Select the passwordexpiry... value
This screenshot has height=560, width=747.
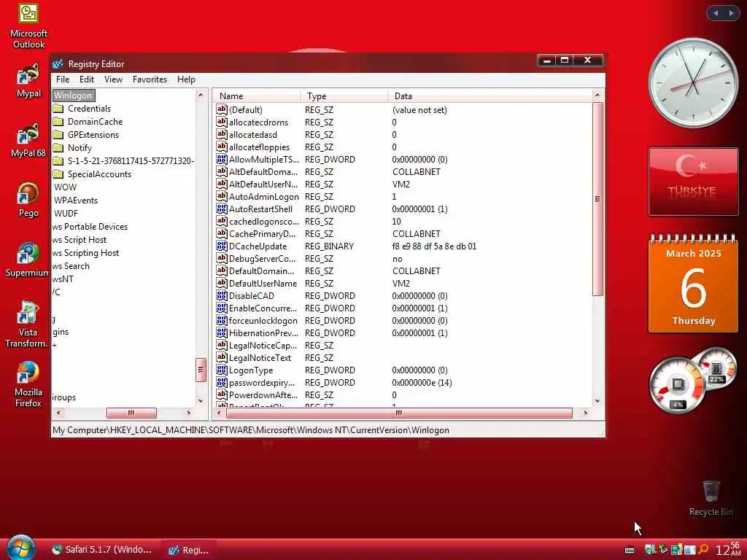click(x=262, y=382)
